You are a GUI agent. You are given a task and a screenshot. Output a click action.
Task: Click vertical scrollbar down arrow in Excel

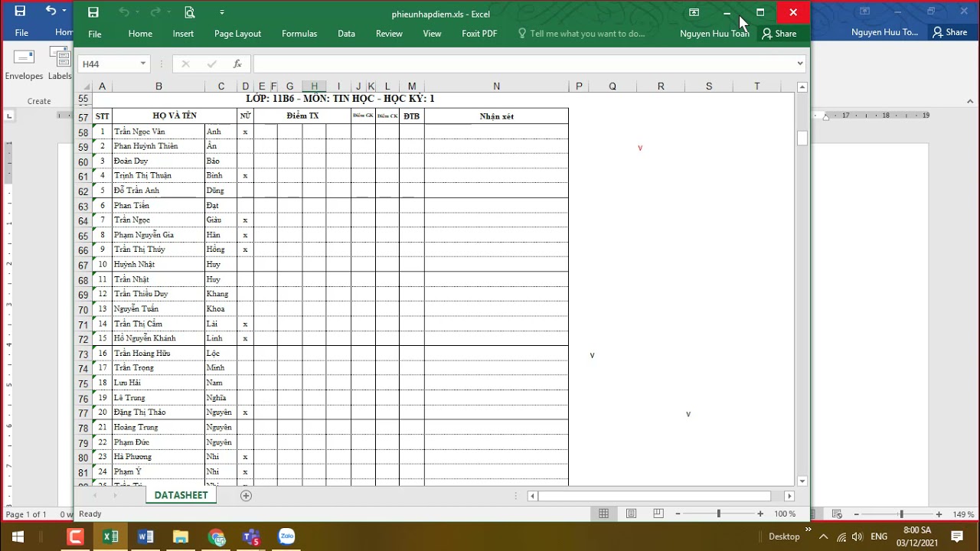click(x=802, y=481)
